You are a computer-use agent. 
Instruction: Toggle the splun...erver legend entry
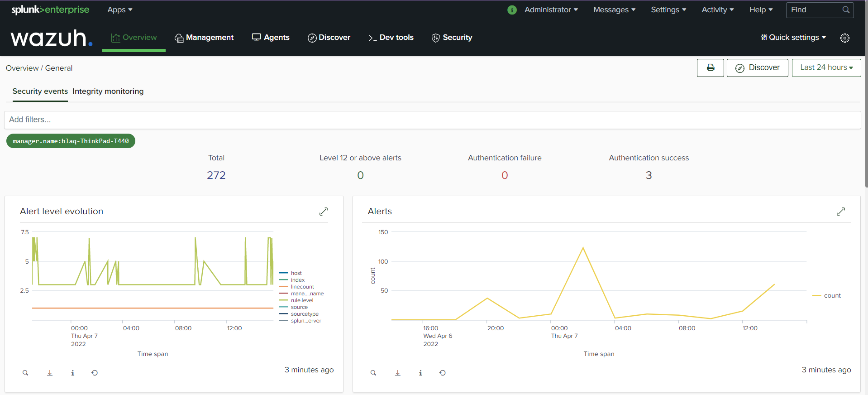[300, 321]
